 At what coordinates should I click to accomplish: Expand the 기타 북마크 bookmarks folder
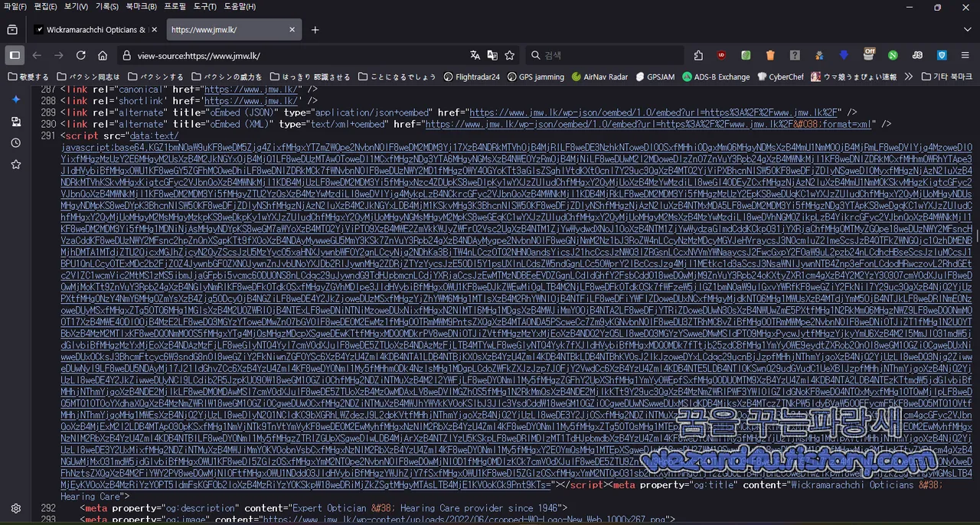[x=942, y=77]
